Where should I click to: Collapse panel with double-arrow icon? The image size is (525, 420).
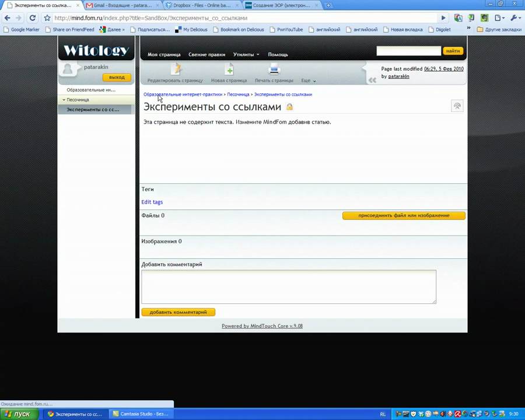[x=372, y=80]
